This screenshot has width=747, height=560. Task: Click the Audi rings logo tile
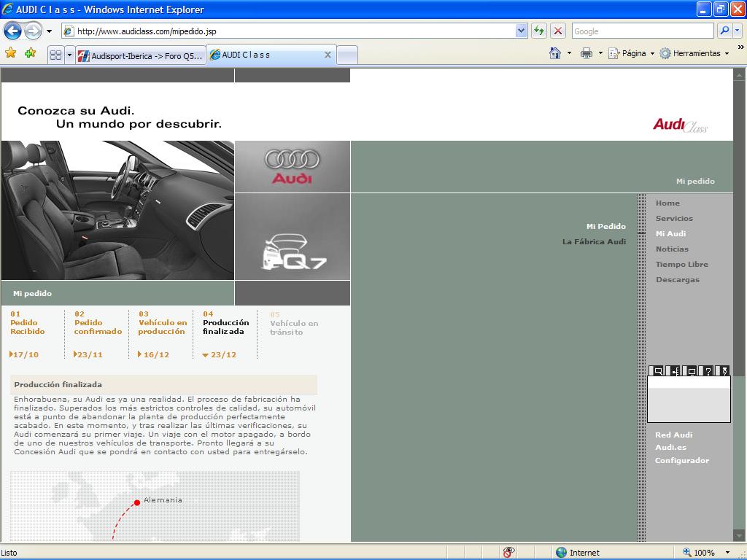[293, 167]
